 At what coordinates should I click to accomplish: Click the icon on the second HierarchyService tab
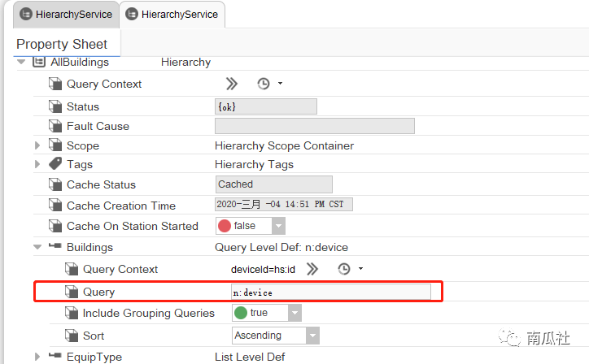click(132, 15)
